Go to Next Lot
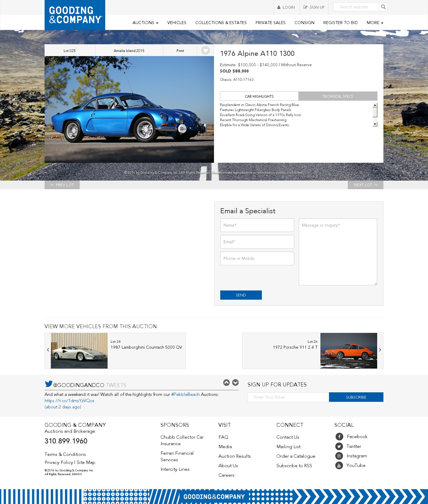 pos(365,185)
